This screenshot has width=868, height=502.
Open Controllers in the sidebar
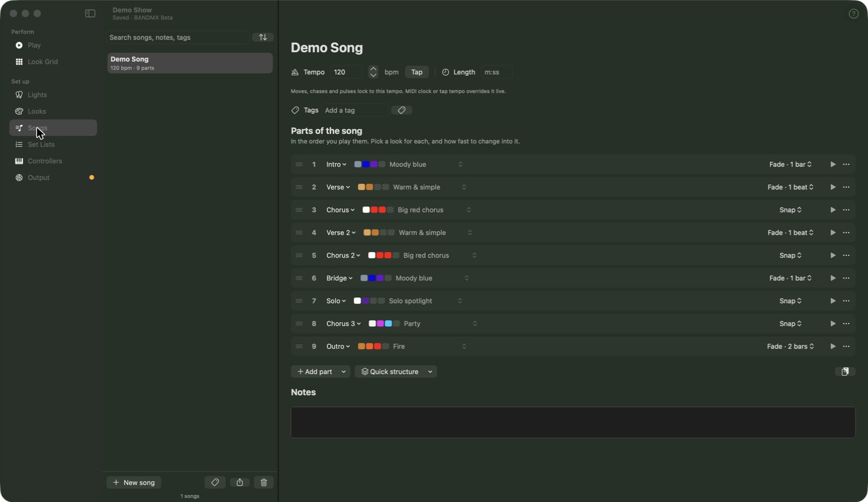53,161
